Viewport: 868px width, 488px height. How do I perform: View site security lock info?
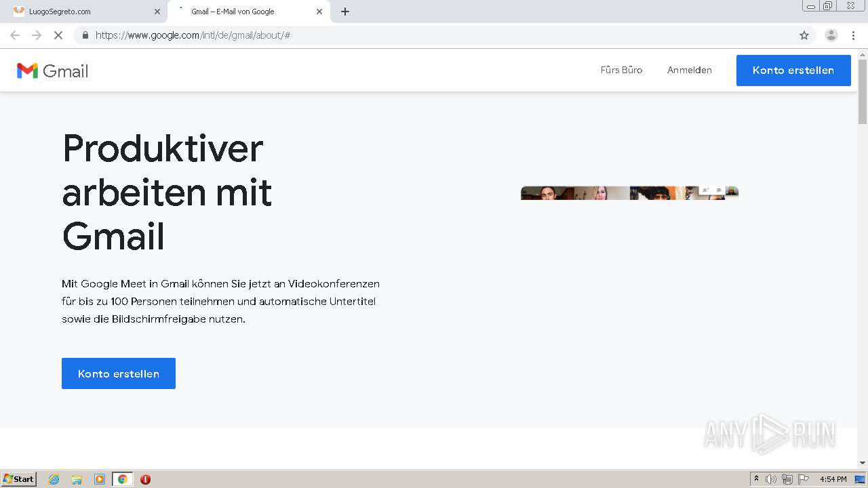point(85,35)
